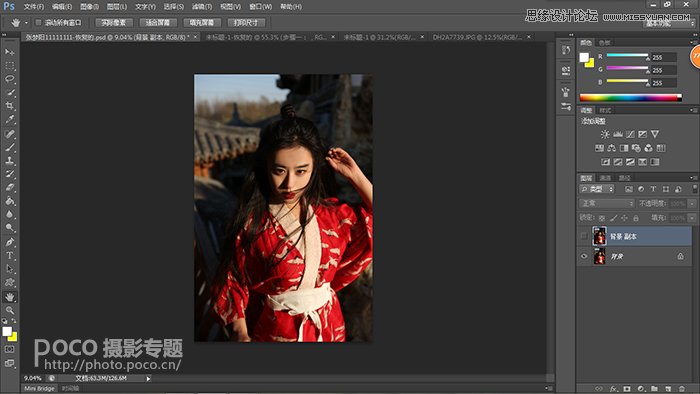Click the Fit Screen button
The height and width of the screenshot is (394, 700).
tap(158, 22)
